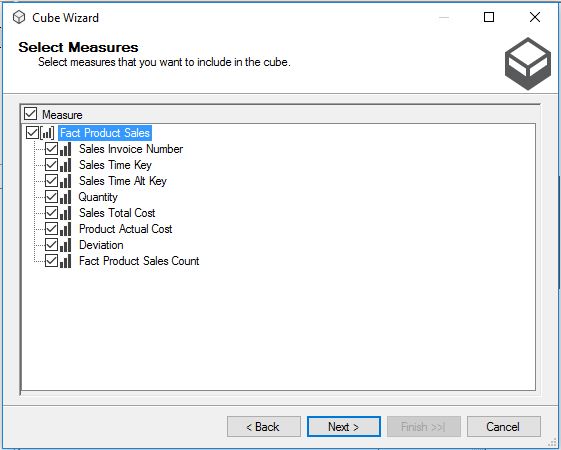Uncheck the Sales Time Alt Key checkbox
Viewport: 561px width, 450px height.
coord(52,181)
